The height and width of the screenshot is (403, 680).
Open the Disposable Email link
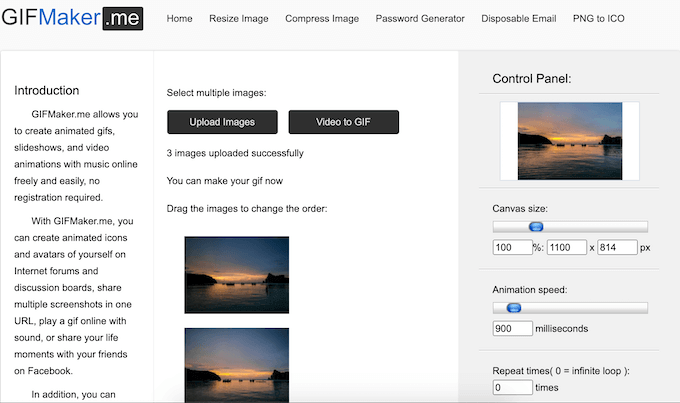518,19
